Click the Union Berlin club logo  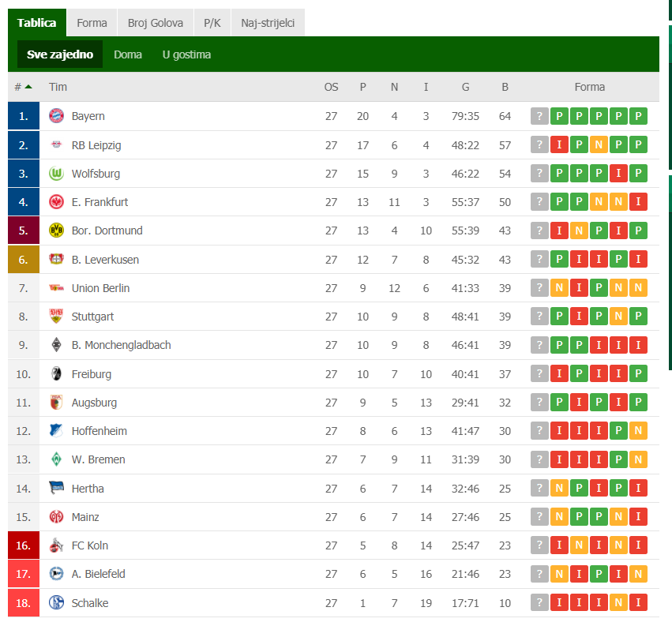pos(56,288)
